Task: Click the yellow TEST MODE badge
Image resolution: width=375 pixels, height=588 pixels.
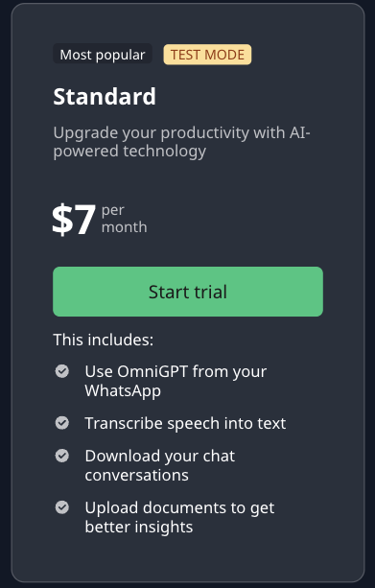Action: (x=207, y=55)
